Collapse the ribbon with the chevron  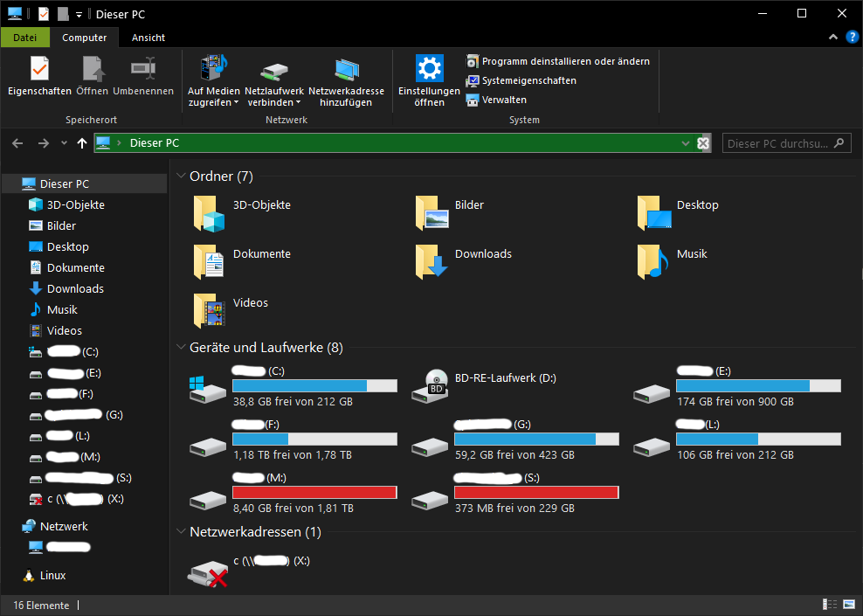833,37
